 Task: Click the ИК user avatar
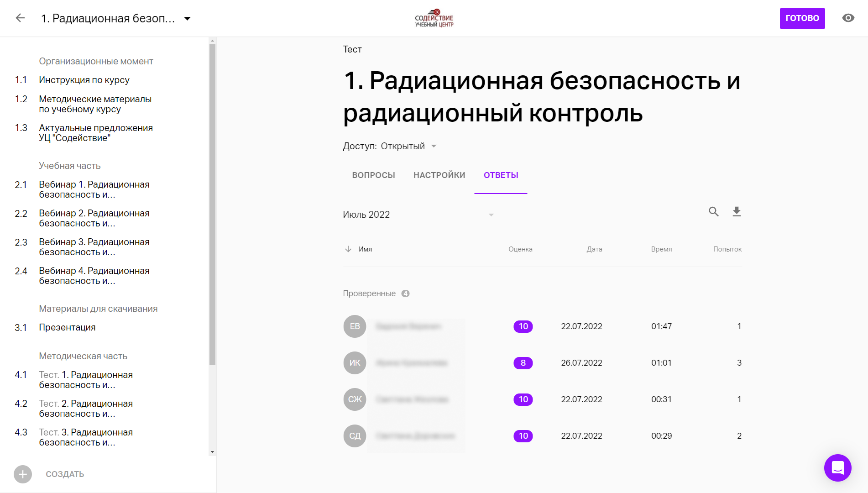pyautogui.click(x=355, y=363)
